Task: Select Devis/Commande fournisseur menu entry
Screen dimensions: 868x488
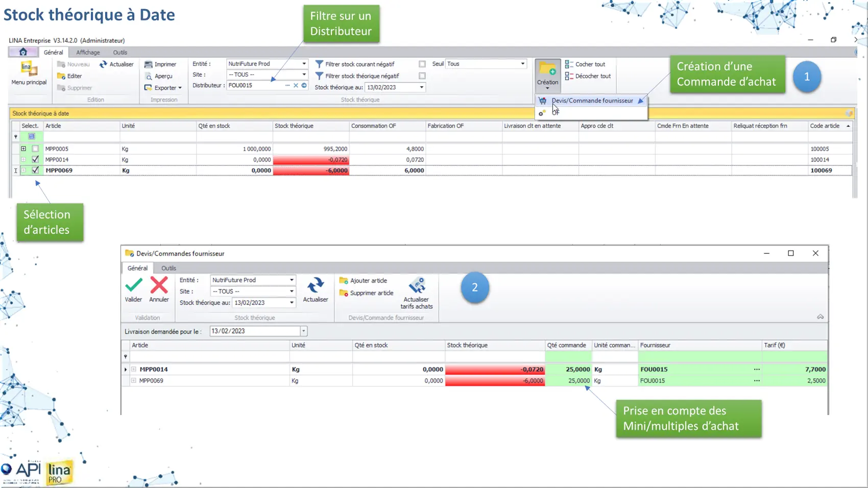Action: (x=592, y=101)
